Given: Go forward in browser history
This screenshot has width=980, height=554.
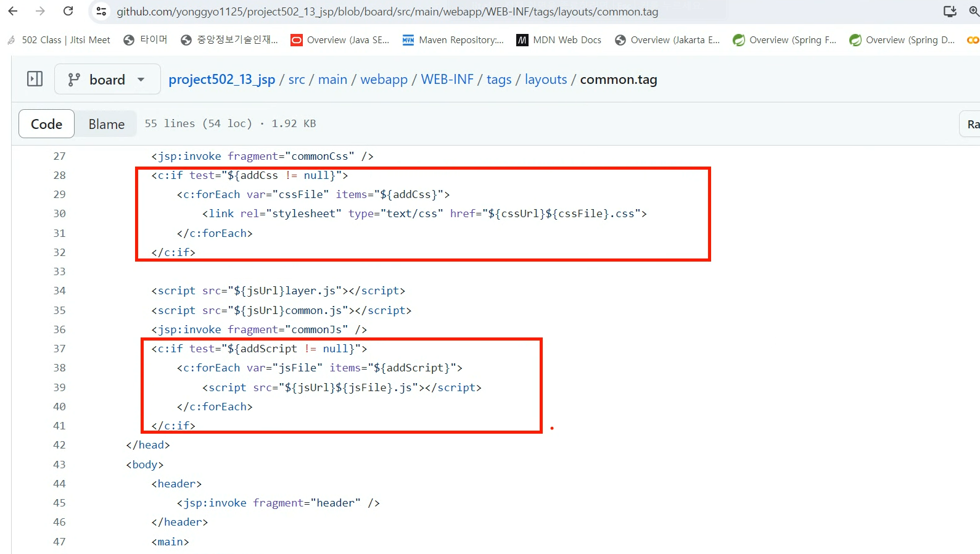Looking at the screenshot, I should 40,11.
